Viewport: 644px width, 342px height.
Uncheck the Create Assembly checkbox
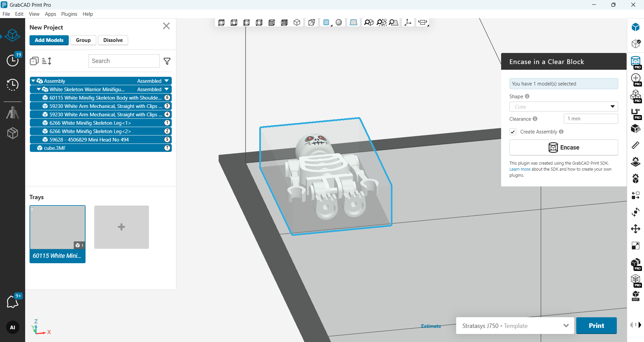click(x=513, y=132)
